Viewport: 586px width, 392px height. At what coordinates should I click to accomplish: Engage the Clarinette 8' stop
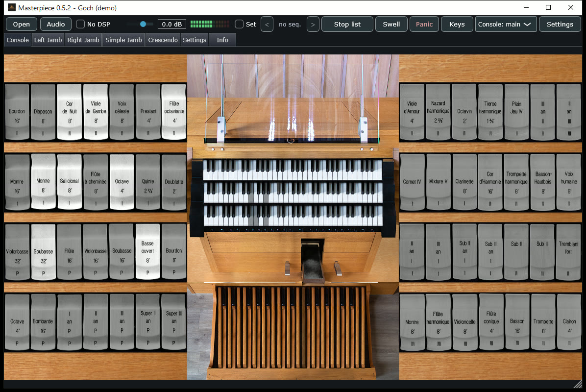pyautogui.click(x=464, y=182)
